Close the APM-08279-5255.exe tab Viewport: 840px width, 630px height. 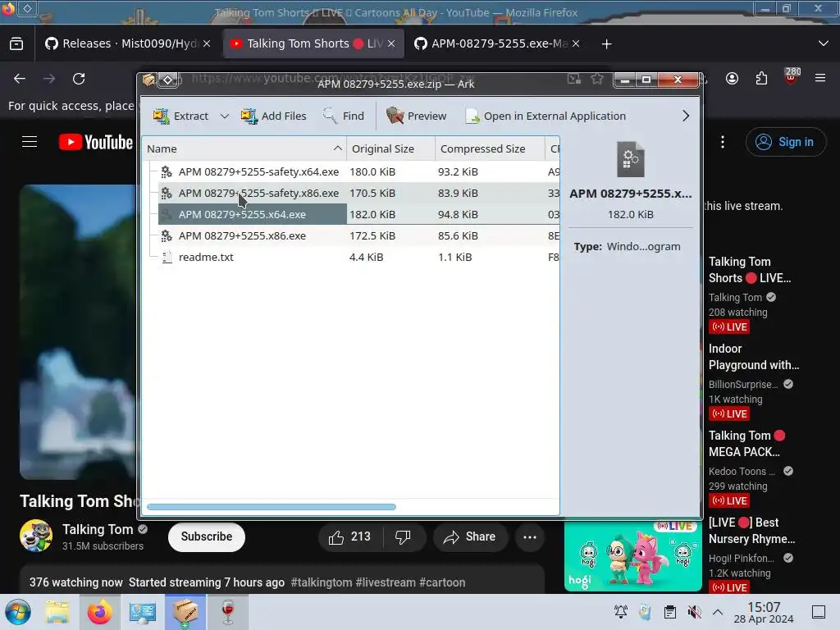(576, 44)
